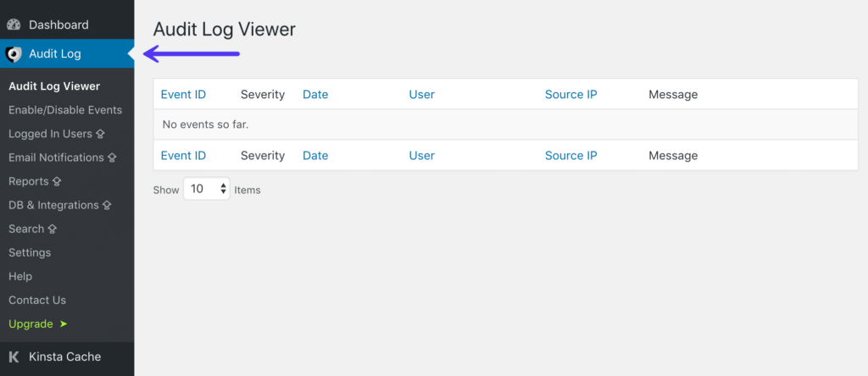Open the Settings submenu item
Image resolution: width=868 pixels, height=376 pixels.
pos(30,252)
